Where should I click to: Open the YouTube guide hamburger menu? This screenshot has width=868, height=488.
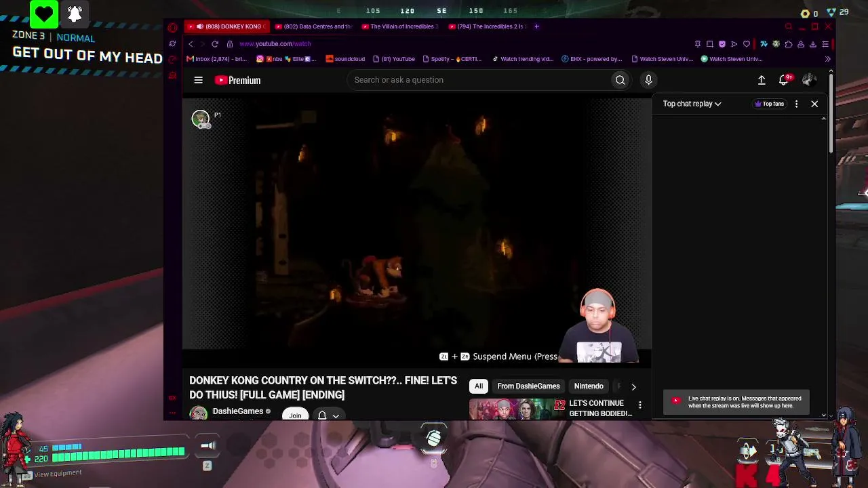pyautogui.click(x=198, y=80)
